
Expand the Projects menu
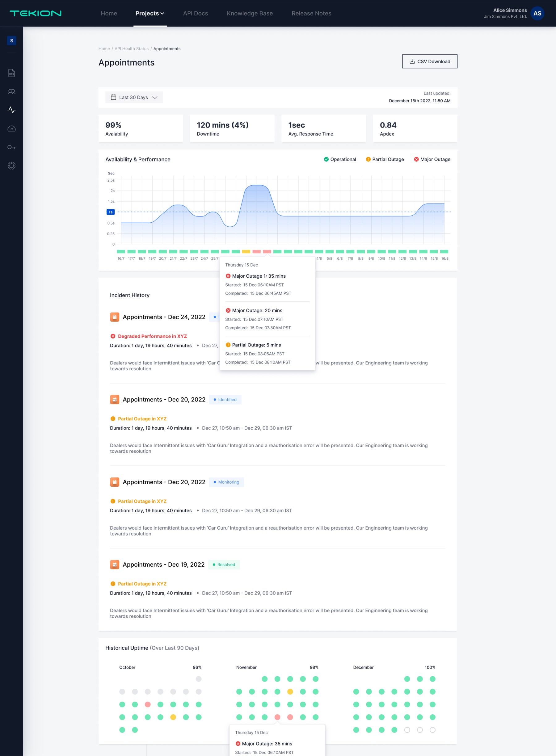150,14
